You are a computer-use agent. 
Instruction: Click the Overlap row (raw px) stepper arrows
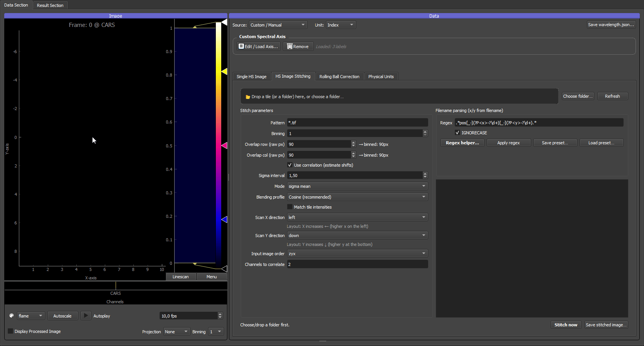[x=353, y=144]
